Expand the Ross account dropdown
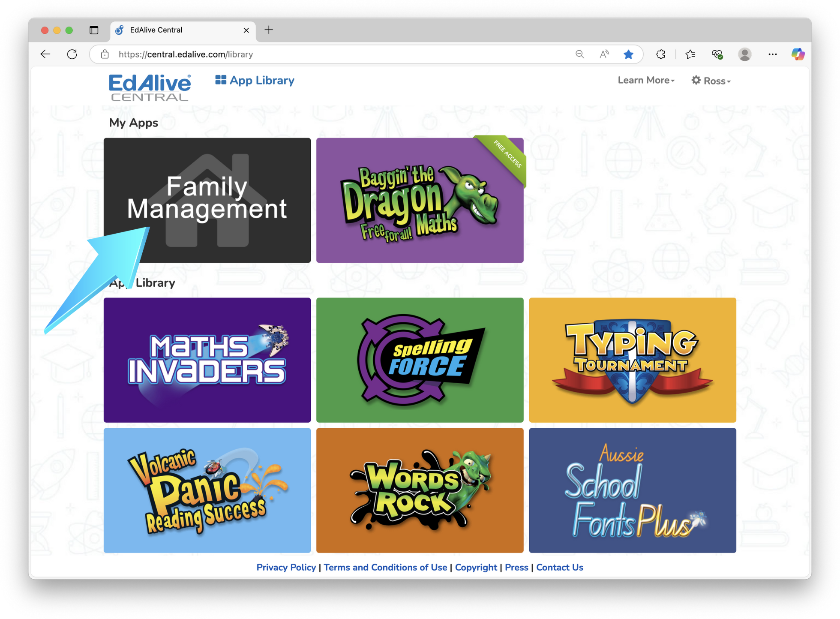 click(711, 81)
